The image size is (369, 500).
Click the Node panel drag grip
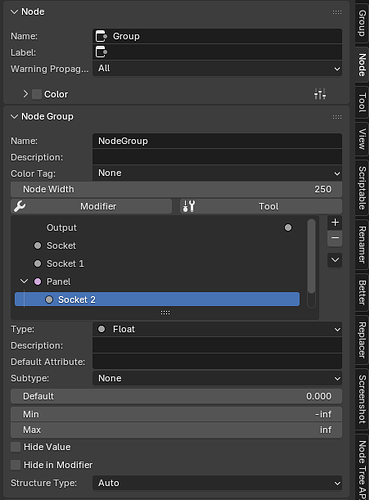point(337,12)
